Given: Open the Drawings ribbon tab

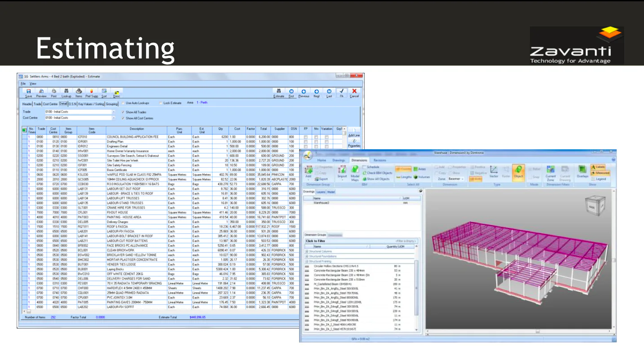Looking at the screenshot, I should point(338,160).
